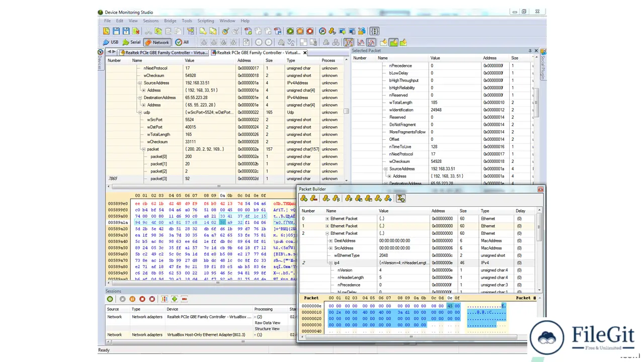Click add packet icon in Packet Builder

pos(304,199)
